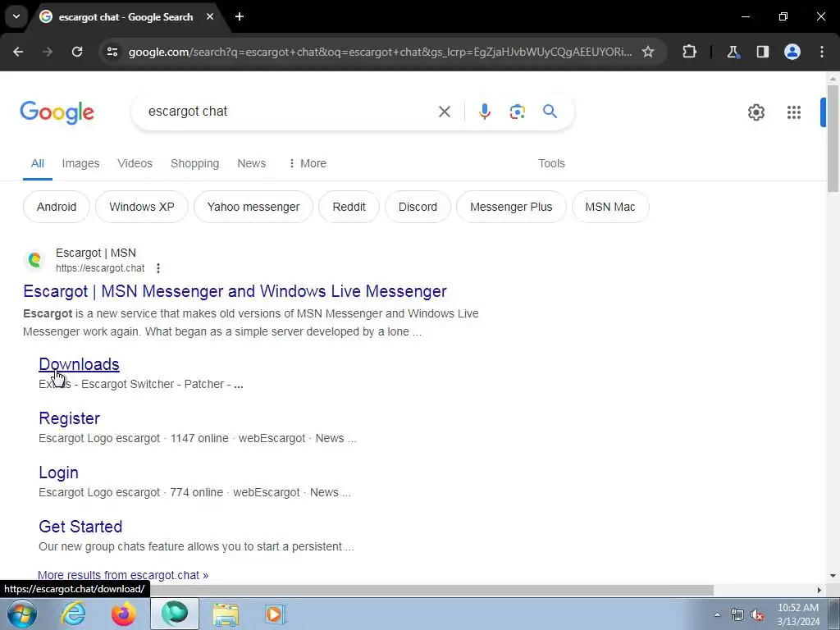Select the All results tab
The width and height of the screenshot is (840, 630).
(x=38, y=163)
